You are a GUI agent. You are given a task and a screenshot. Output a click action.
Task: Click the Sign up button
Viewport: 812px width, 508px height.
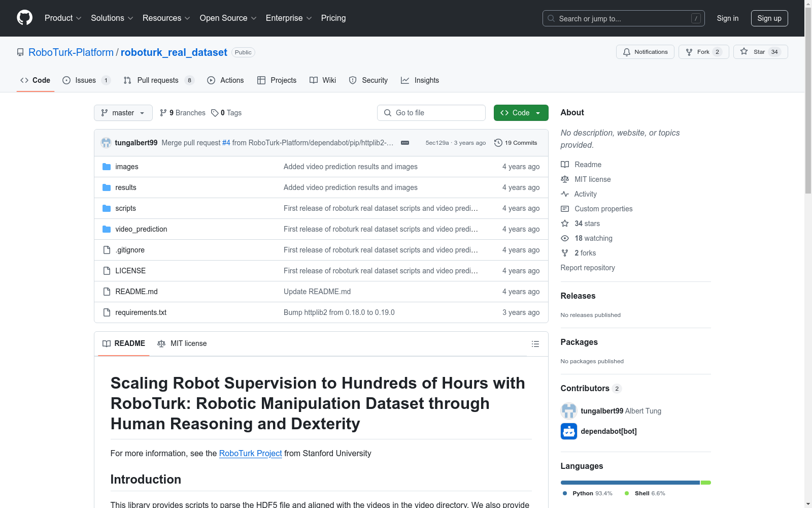[x=769, y=18]
